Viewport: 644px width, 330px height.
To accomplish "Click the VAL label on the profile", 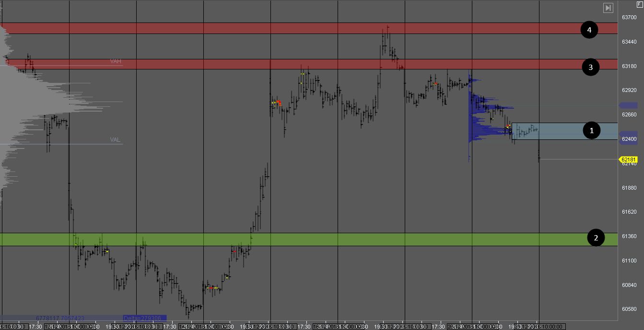I will pos(115,140).
